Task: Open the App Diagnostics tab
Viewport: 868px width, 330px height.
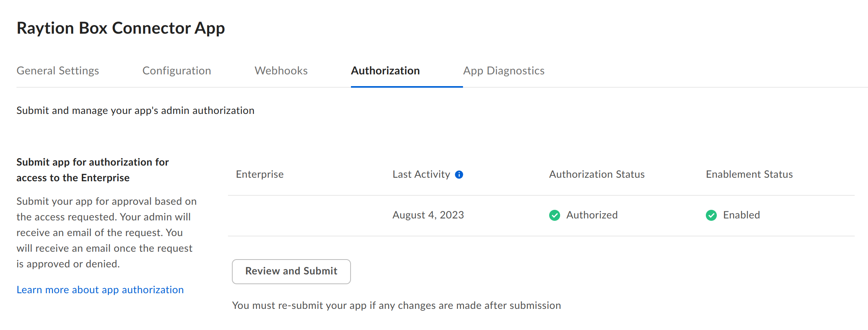Action: pyautogui.click(x=504, y=70)
